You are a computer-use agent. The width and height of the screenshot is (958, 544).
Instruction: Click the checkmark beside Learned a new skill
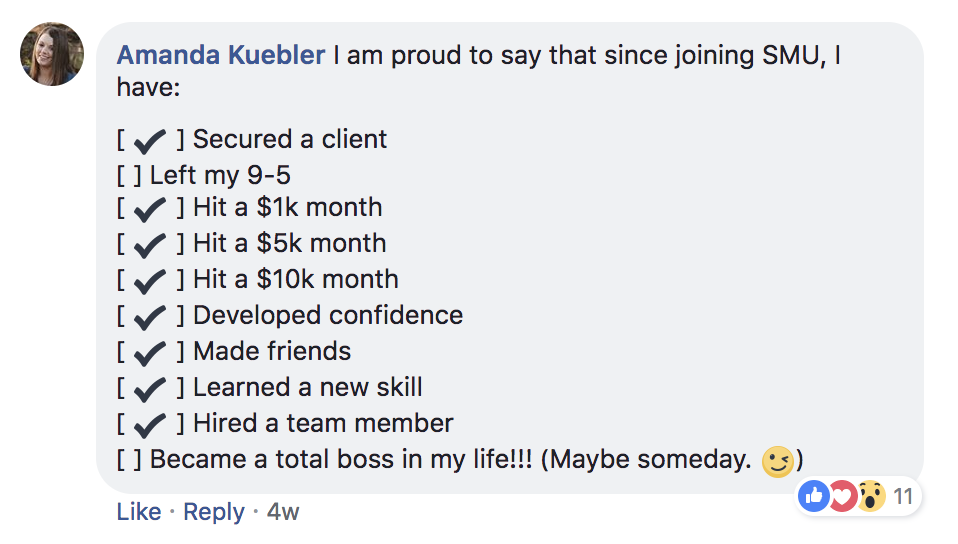149,389
